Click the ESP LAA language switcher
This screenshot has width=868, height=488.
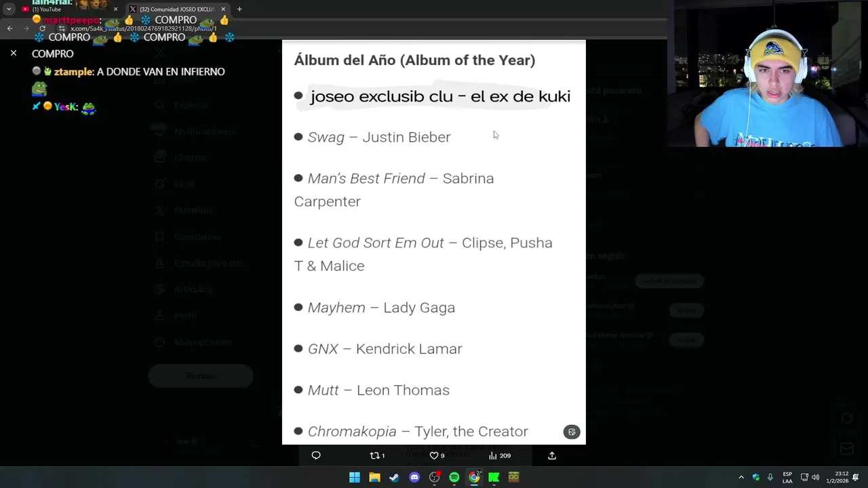click(787, 477)
